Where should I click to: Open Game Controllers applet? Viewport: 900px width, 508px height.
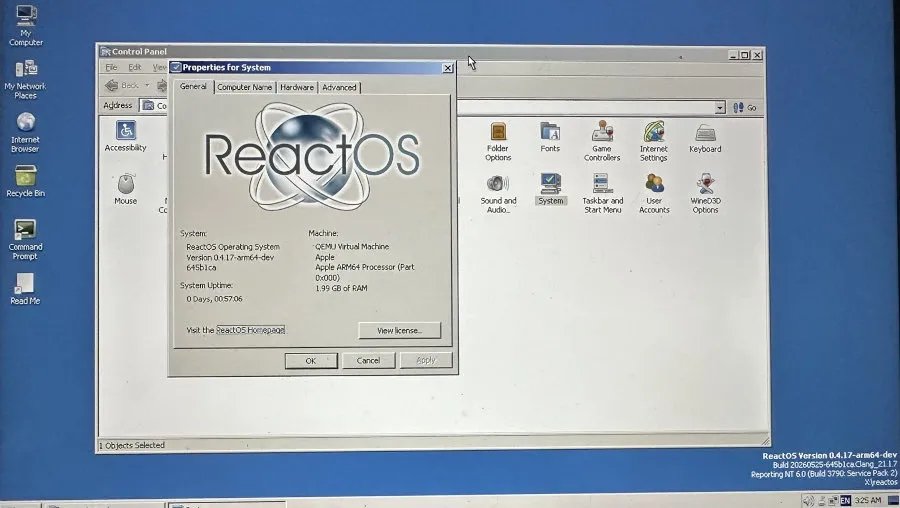pos(602,141)
